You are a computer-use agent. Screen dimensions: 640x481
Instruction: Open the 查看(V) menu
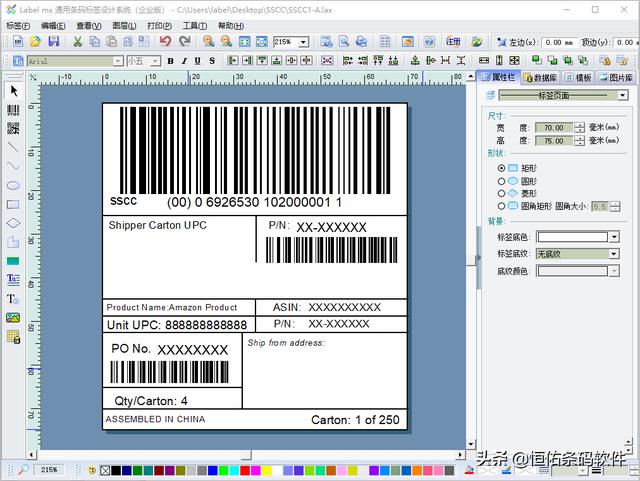point(89,26)
